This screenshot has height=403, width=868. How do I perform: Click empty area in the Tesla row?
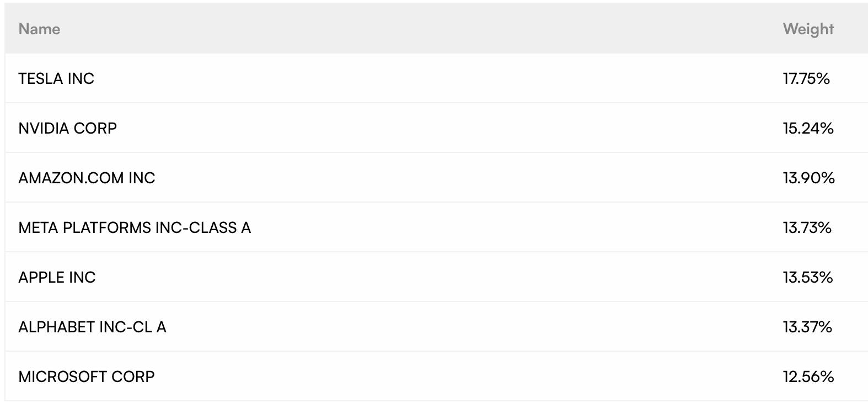tap(436, 78)
